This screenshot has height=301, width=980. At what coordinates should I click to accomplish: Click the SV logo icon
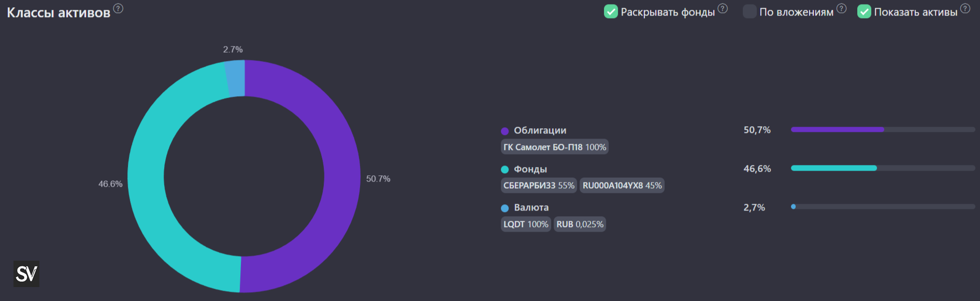[26, 274]
